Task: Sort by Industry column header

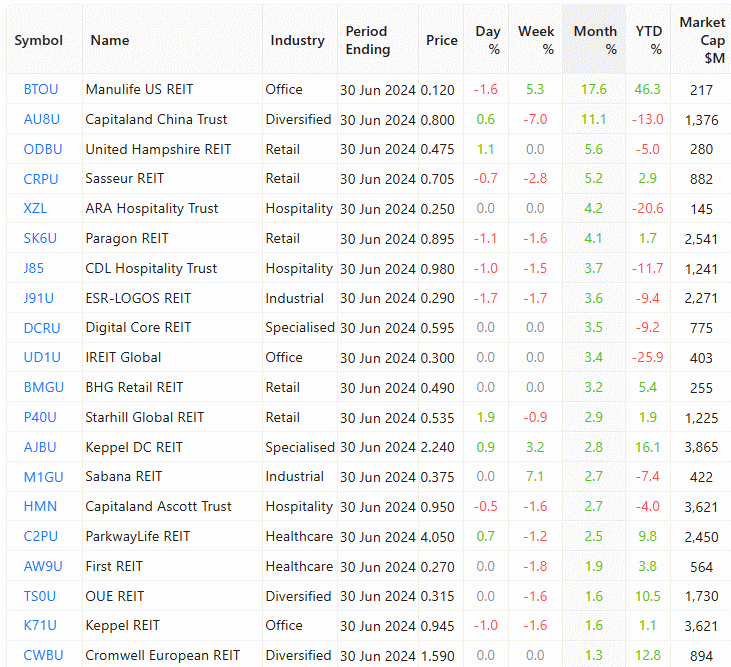Action: tap(297, 41)
